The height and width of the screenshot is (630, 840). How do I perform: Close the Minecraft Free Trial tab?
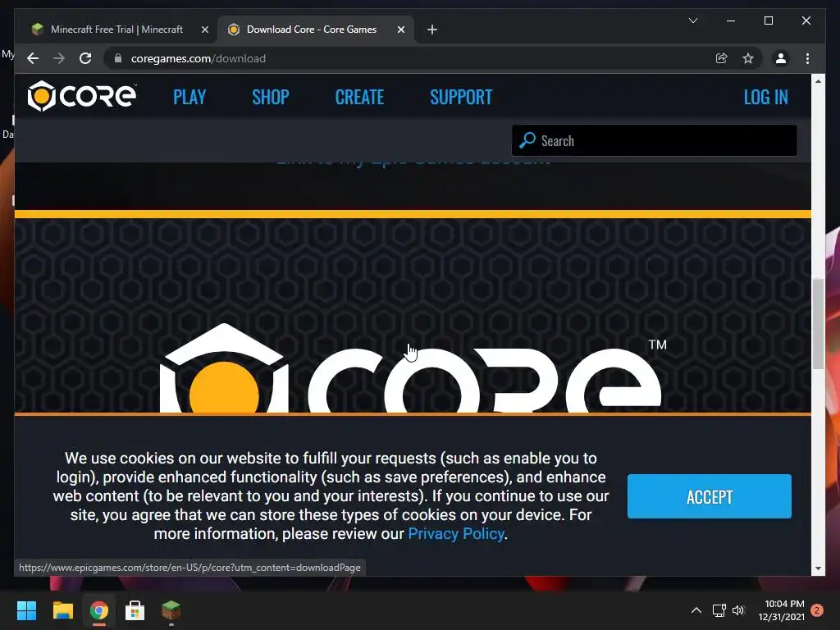tap(204, 30)
